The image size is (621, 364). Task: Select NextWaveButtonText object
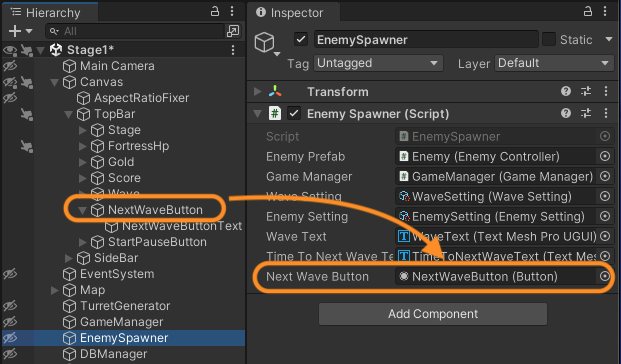[x=182, y=226]
